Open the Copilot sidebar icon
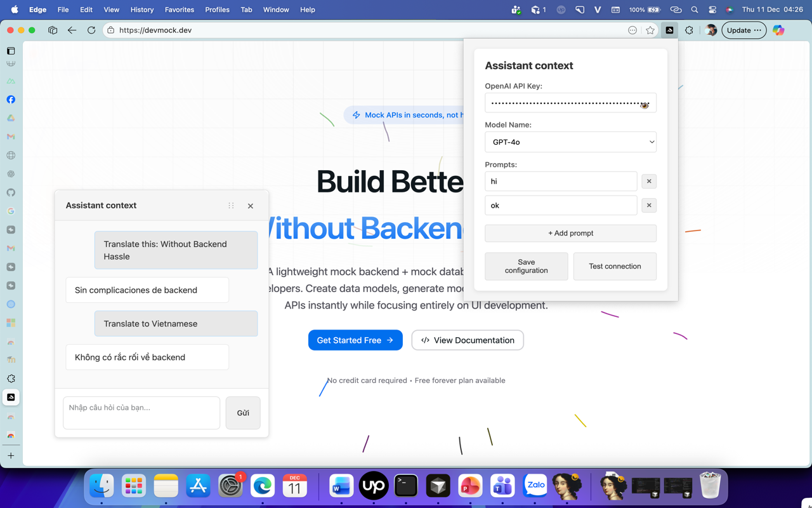 (x=778, y=30)
